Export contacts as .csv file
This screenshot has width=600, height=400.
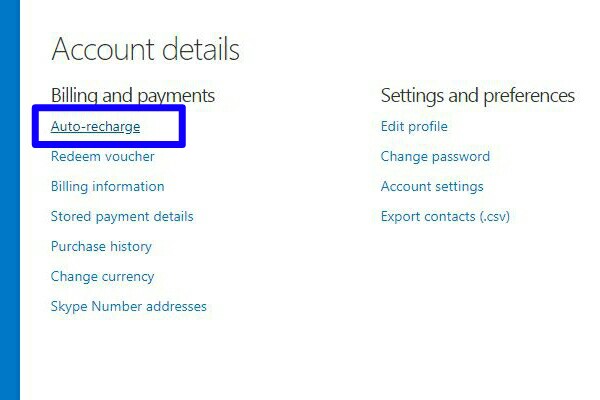445,216
